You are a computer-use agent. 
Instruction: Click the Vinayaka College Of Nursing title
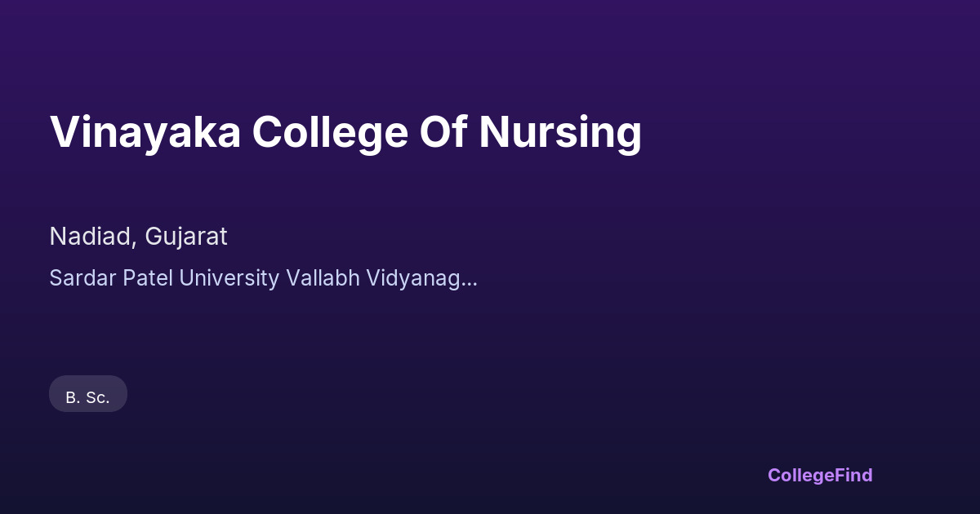[345, 132]
